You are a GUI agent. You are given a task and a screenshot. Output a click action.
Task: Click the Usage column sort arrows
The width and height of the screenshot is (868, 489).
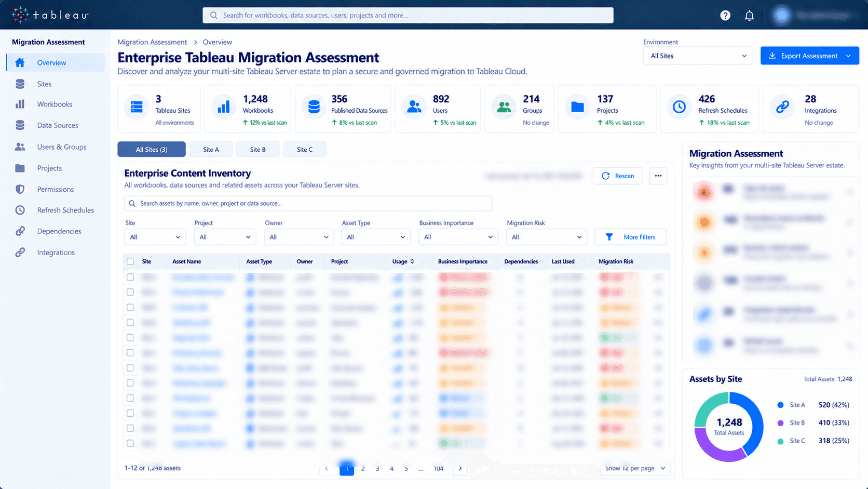412,261
